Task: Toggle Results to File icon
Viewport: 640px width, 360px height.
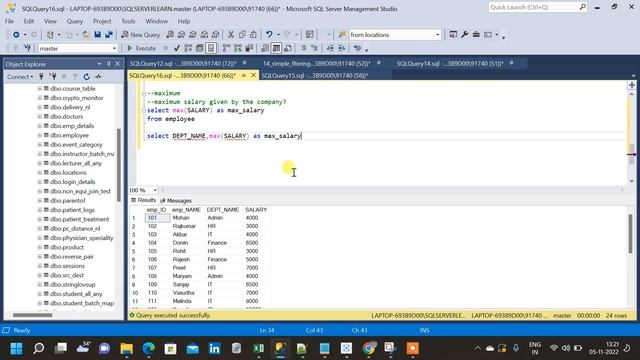Action: pos(288,48)
